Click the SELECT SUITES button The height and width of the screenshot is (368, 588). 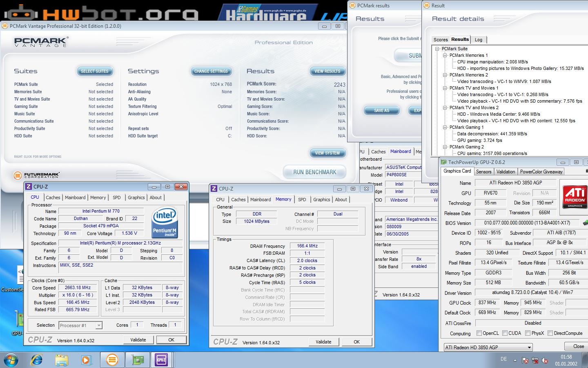[95, 71]
